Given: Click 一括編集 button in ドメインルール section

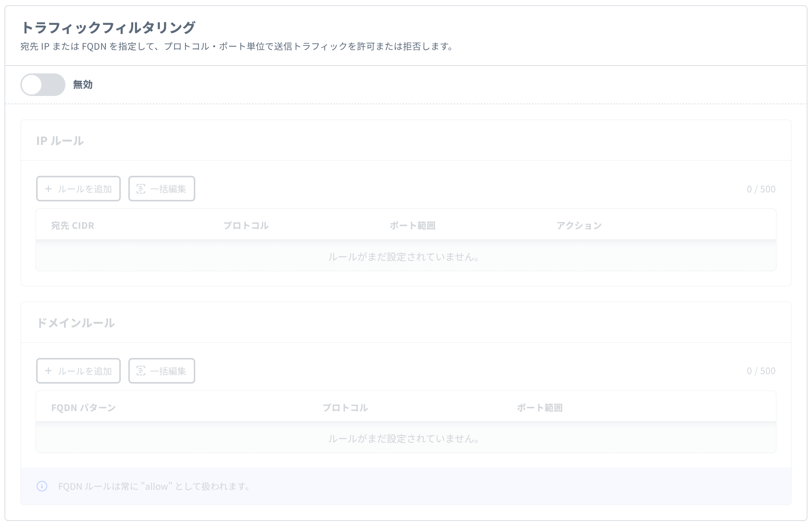Looking at the screenshot, I should (162, 371).
